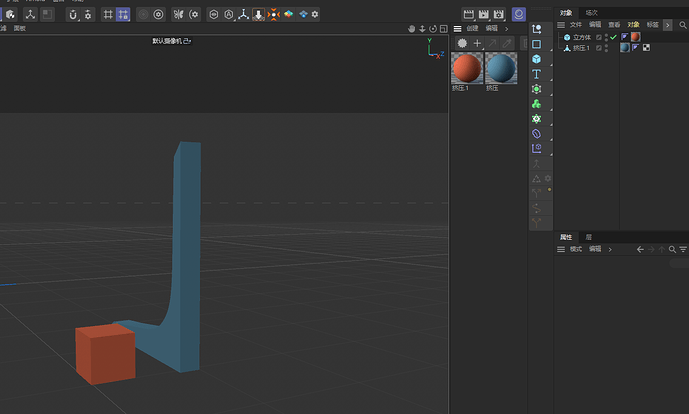Click the new material plus icon
The image size is (689, 414).
(x=477, y=43)
